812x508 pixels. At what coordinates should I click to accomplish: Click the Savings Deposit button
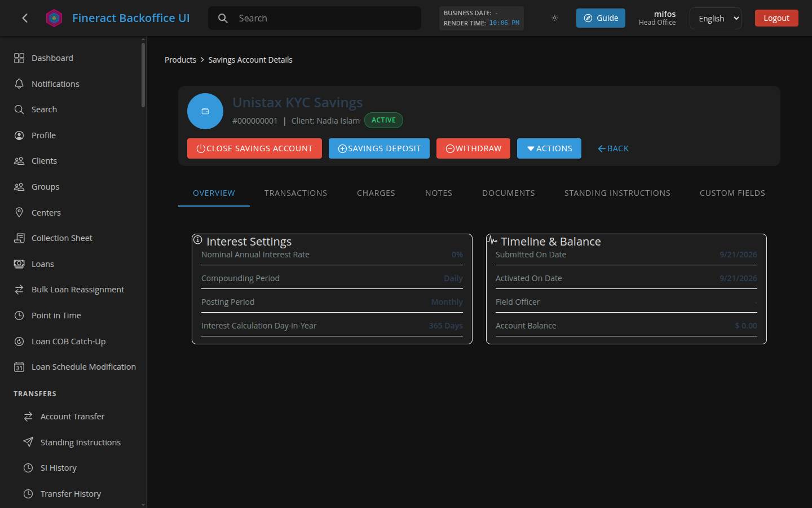(x=379, y=148)
